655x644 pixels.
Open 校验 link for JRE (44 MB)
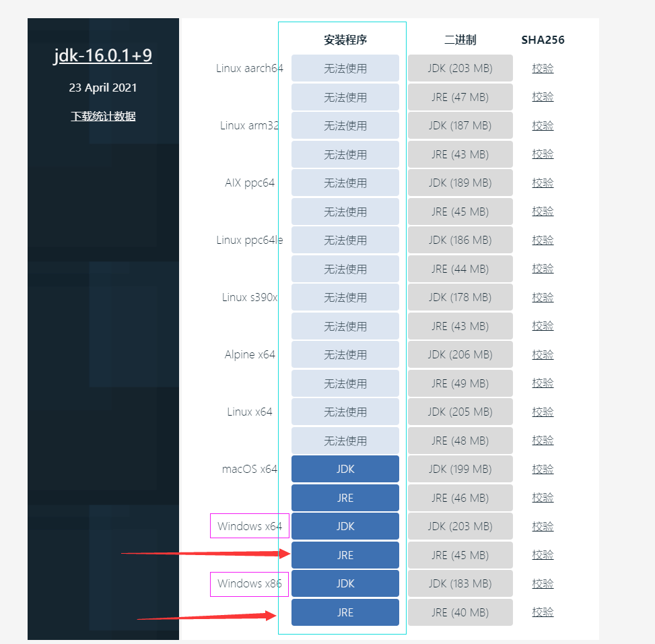[543, 269]
